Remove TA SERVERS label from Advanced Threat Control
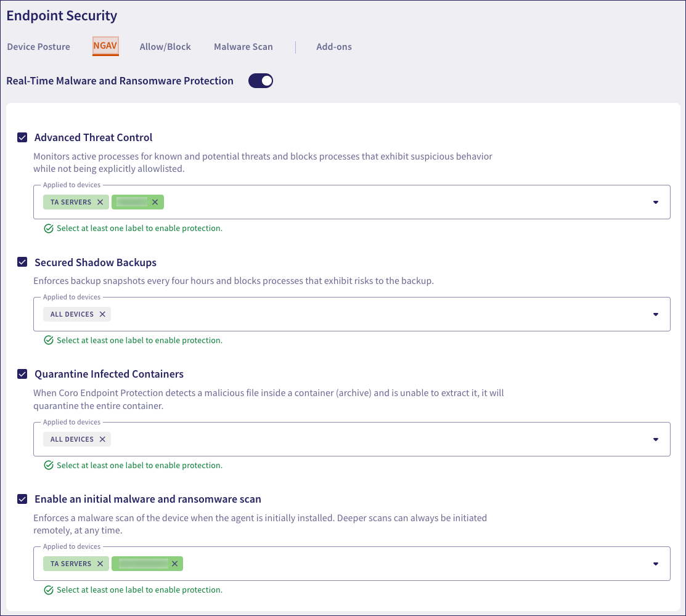Screen dimensions: 686x616 [100, 202]
